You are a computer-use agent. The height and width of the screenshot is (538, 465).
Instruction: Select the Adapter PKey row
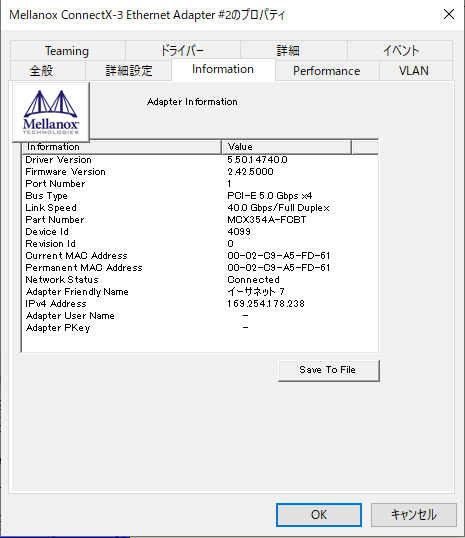point(200,328)
